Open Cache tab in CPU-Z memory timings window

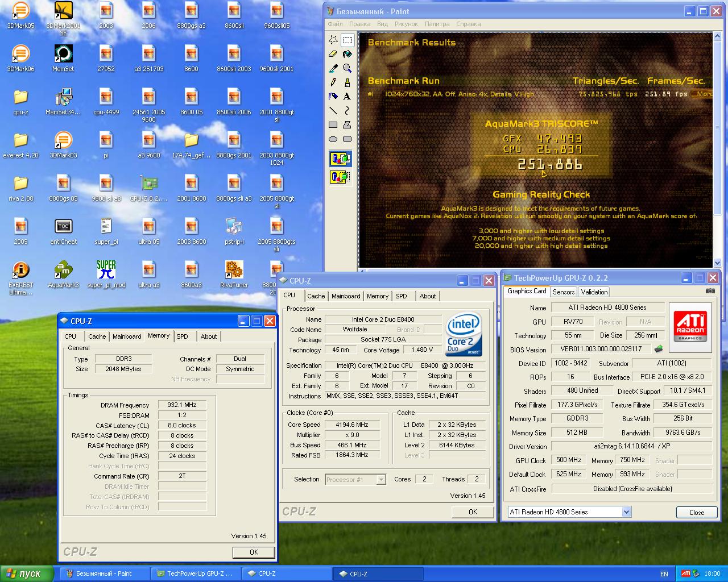coord(97,336)
